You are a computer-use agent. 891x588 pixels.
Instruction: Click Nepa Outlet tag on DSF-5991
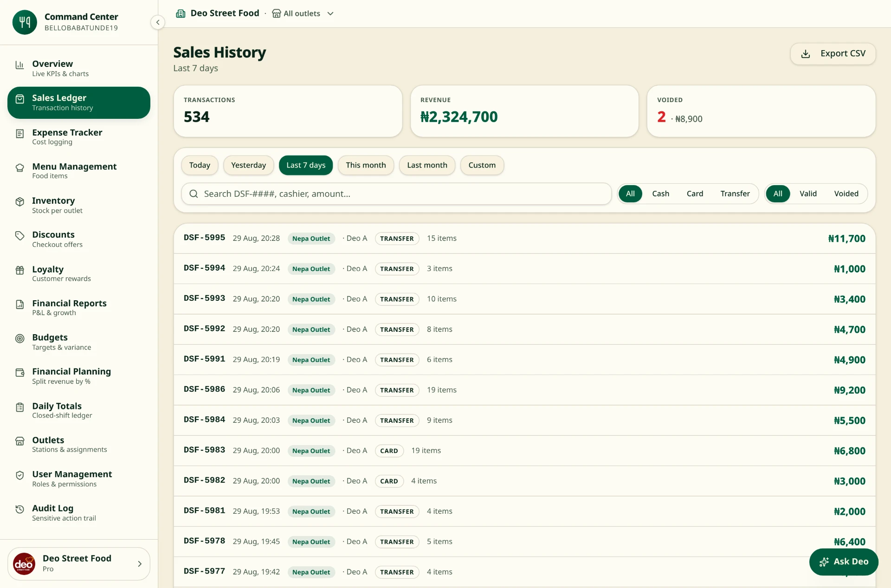[x=311, y=360]
